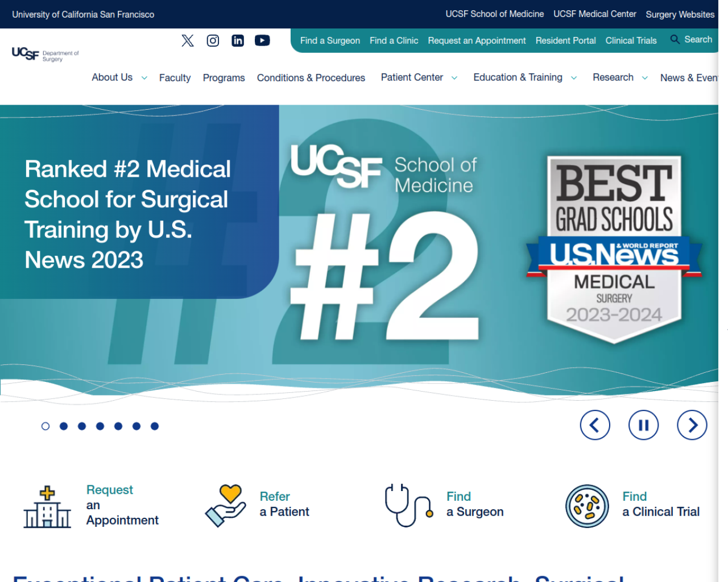Open the Faculty menu item
Screen dimensions: 728x582
pos(175,78)
